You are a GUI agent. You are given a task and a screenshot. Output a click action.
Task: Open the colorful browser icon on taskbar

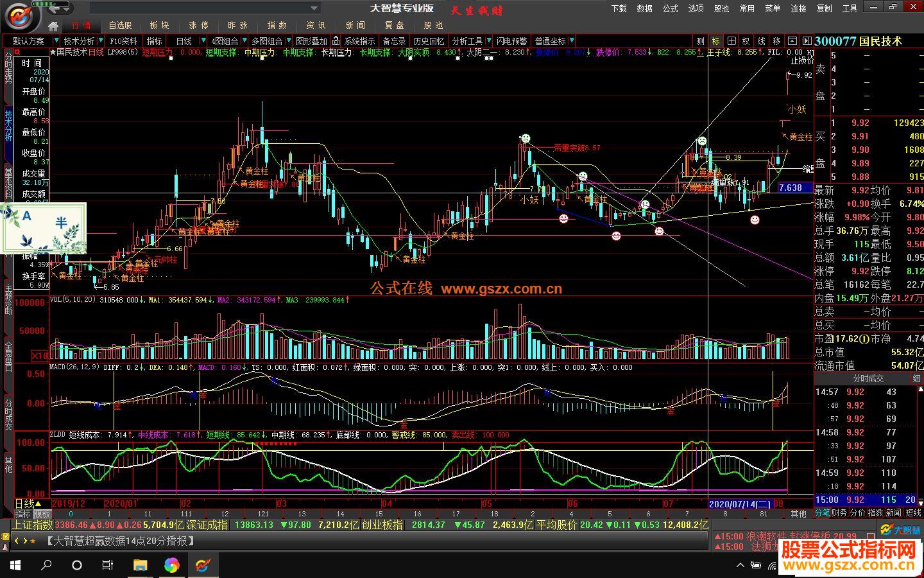pos(171,565)
